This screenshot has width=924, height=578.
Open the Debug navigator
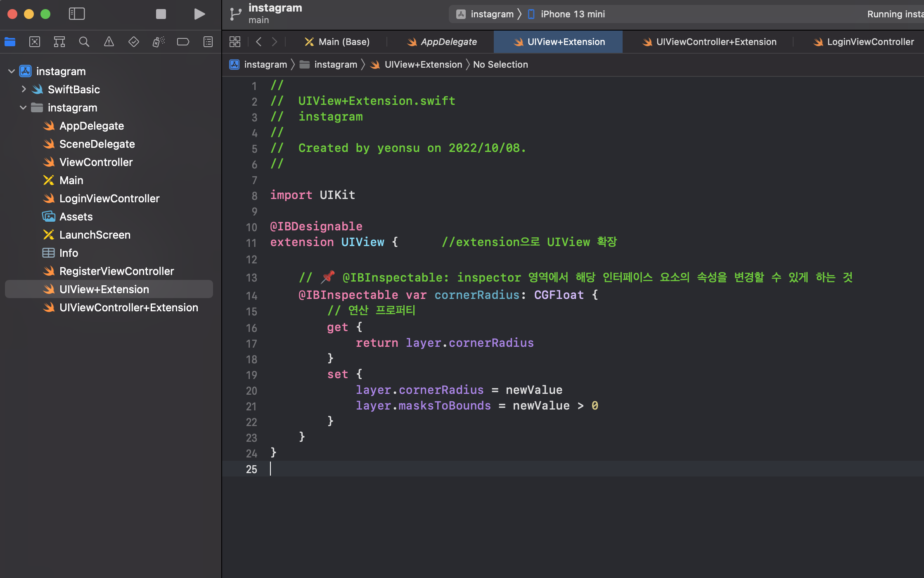[x=159, y=42]
